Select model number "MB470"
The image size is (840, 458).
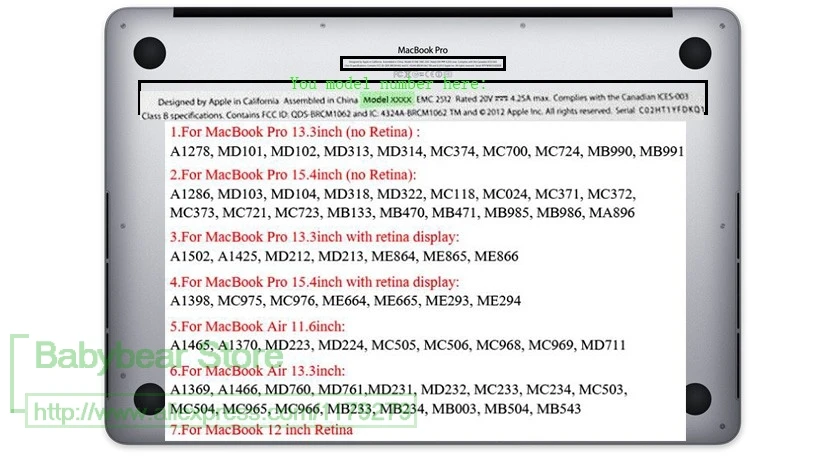402,213
